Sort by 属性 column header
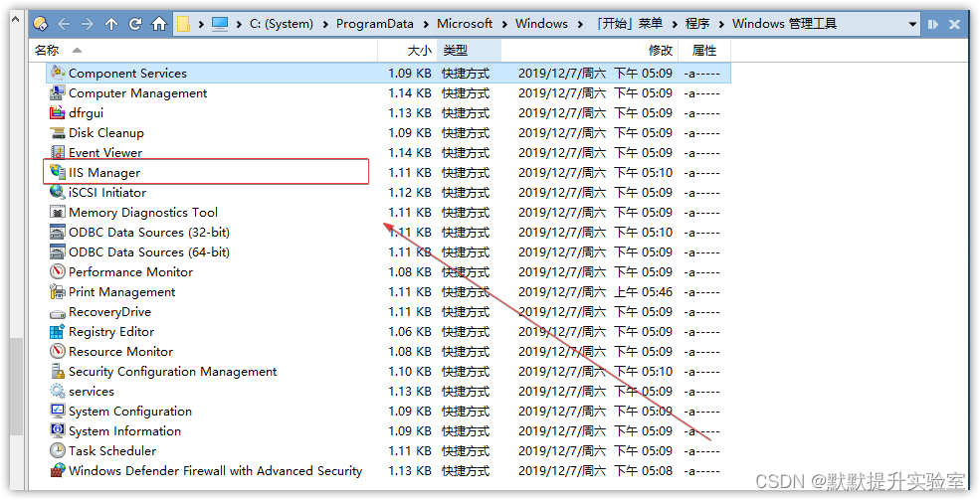Image resolution: width=980 pixels, height=500 pixels. click(704, 51)
